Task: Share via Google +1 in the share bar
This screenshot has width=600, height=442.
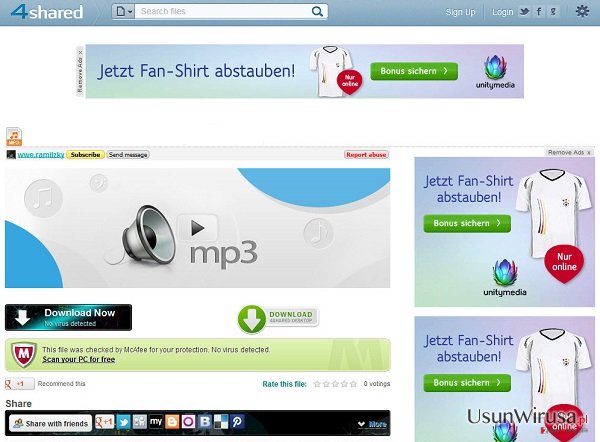Action: 104,422
